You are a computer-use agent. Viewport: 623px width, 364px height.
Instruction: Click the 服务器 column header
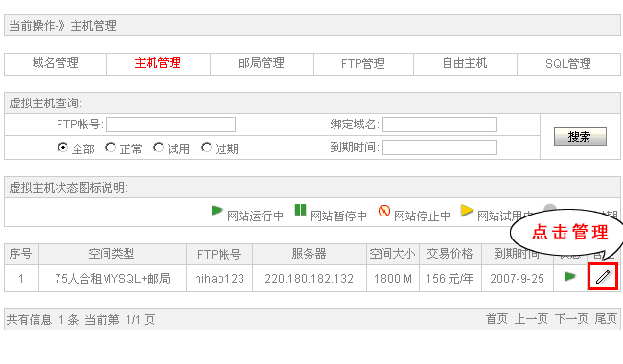310,254
